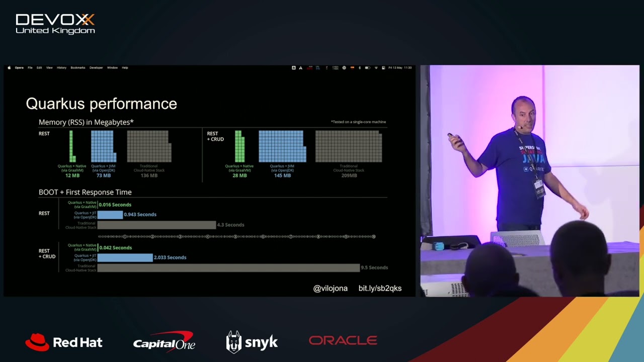Click the speaker camera video feed
This screenshot has height=362, width=644.
(x=530, y=181)
